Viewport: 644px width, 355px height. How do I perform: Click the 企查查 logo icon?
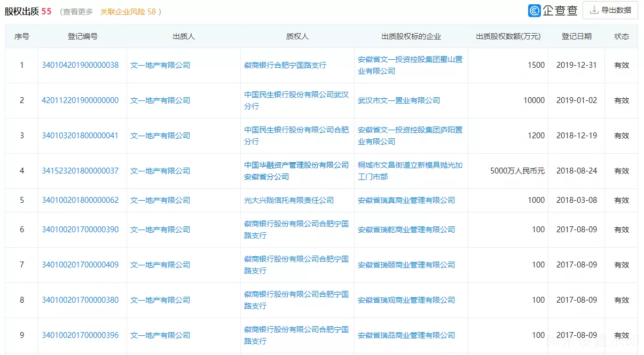[535, 11]
